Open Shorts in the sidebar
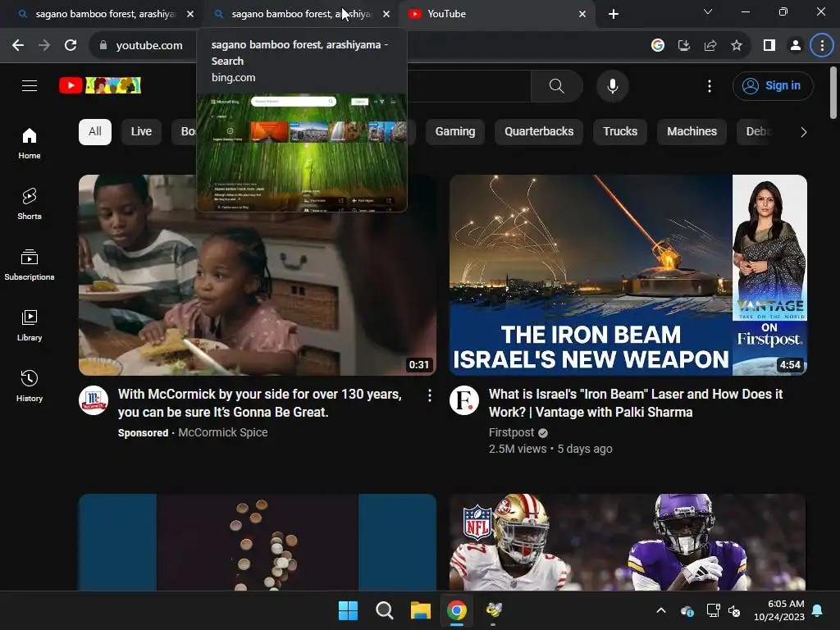840x630 pixels. [30, 204]
